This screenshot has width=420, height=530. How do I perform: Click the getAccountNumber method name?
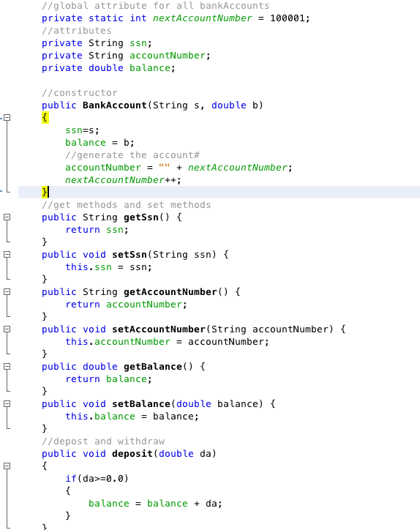point(170,291)
